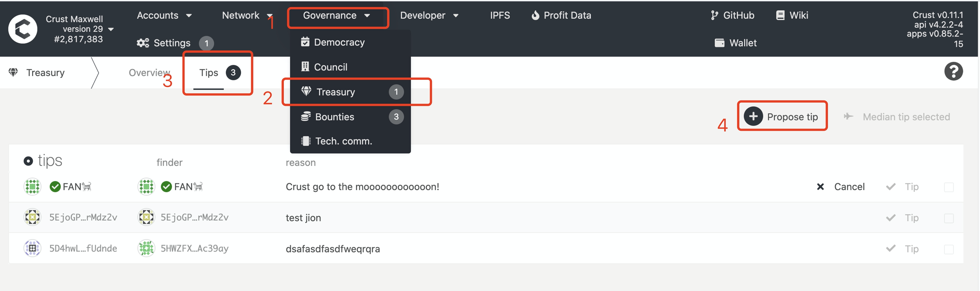Click the Crust logo icon
Image resolution: width=980 pixels, height=291 pixels.
pos(23,29)
